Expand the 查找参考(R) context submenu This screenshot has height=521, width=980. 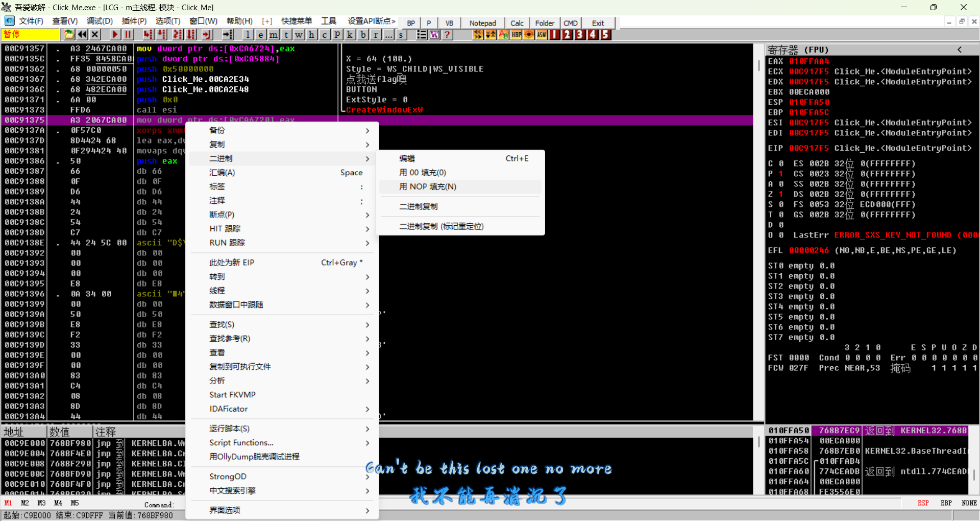point(282,339)
